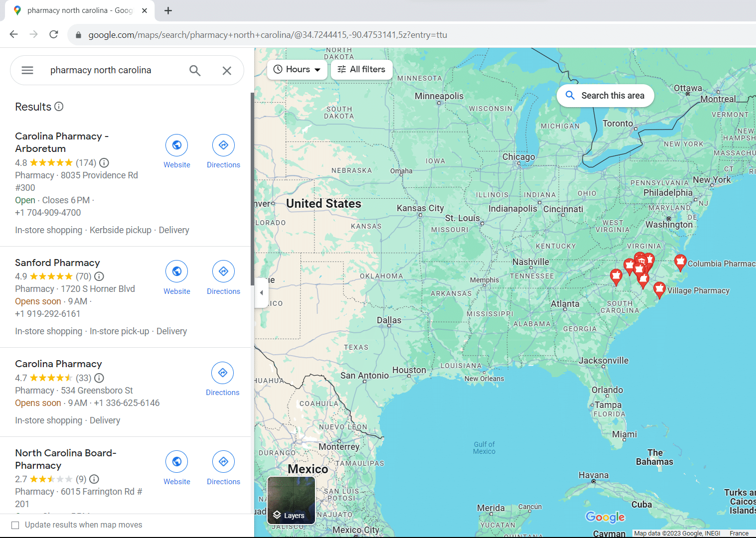Viewport: 756px width, 538px height.
Task: Open the All filters panel
Action: [361, 69]
